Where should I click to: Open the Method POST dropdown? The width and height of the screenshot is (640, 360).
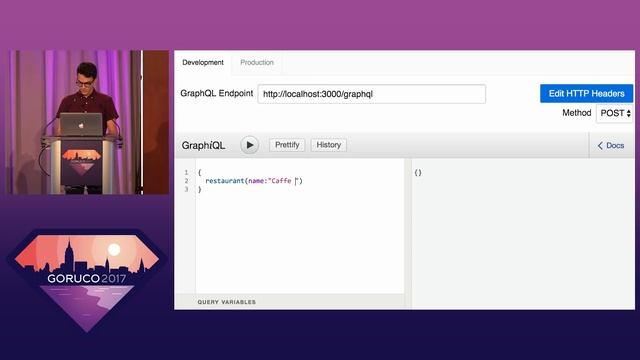(x=615, y=113)
